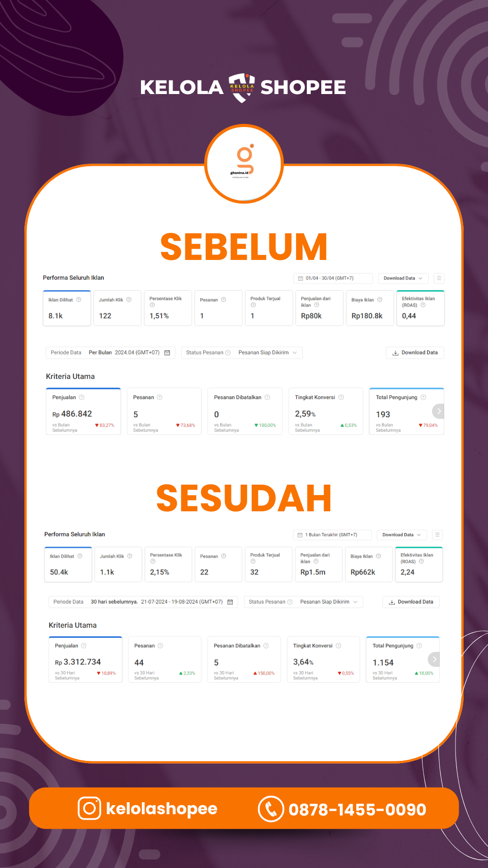Select the Penjualan Rp 486.842 card
Image resolution: width=488 pixels, height=868 pixels.
[x=83, y=411]
